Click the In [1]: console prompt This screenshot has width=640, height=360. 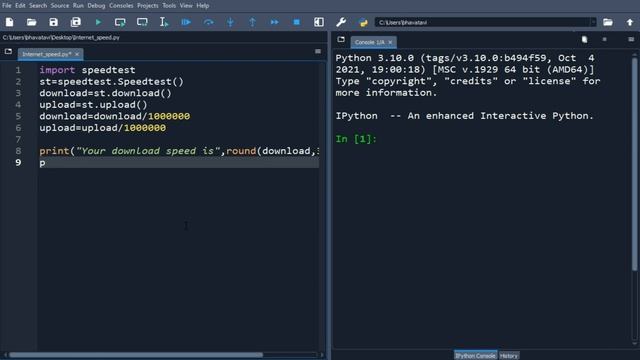[356, 139]
